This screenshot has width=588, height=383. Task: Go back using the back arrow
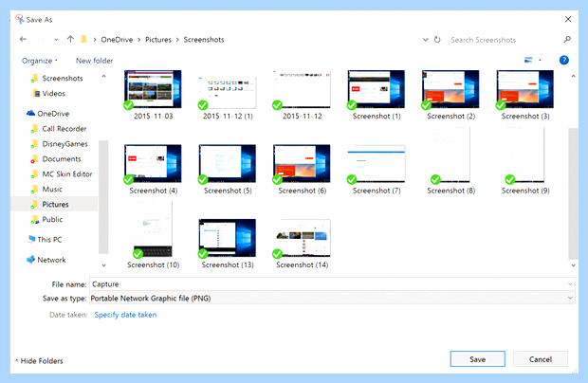point(24,39)
